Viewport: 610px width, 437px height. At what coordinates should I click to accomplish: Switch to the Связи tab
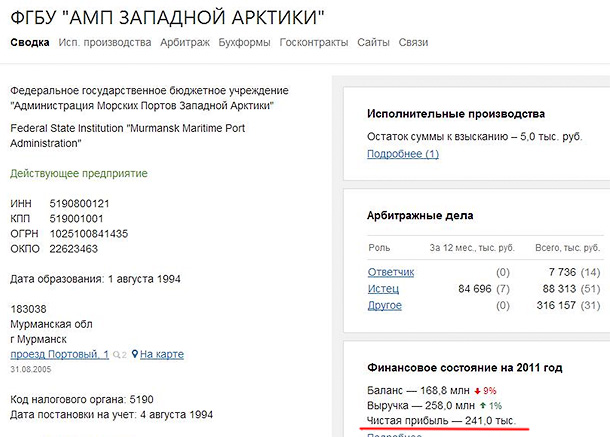[x=413, y=43]
